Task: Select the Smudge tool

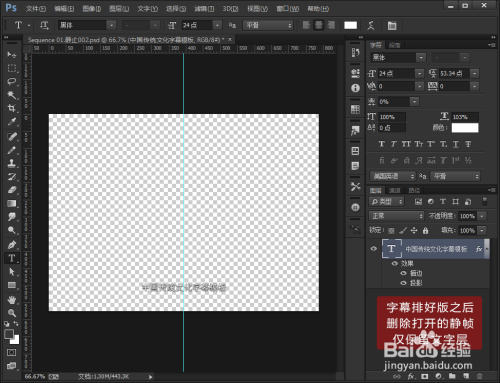Action: (x=12, y=217)
